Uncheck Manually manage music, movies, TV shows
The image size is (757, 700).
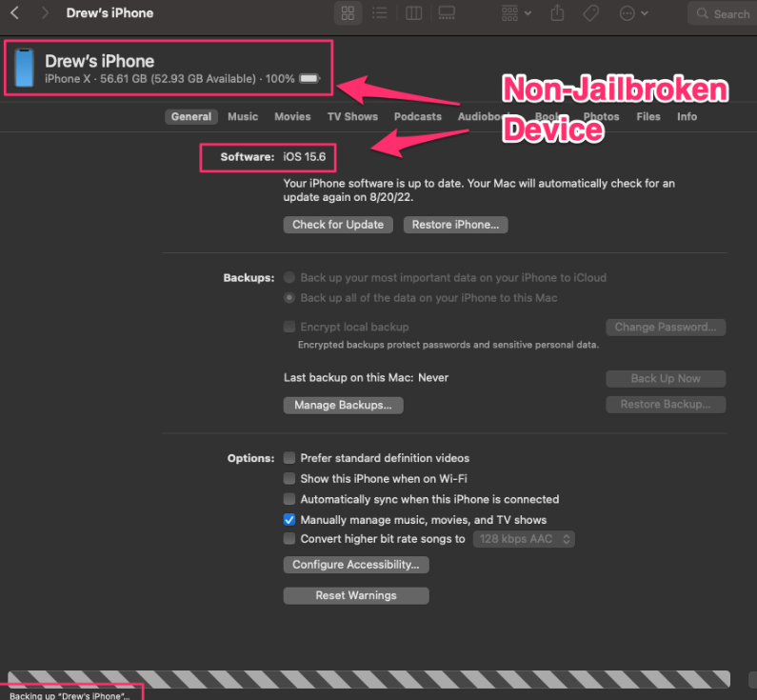(289, 520)
